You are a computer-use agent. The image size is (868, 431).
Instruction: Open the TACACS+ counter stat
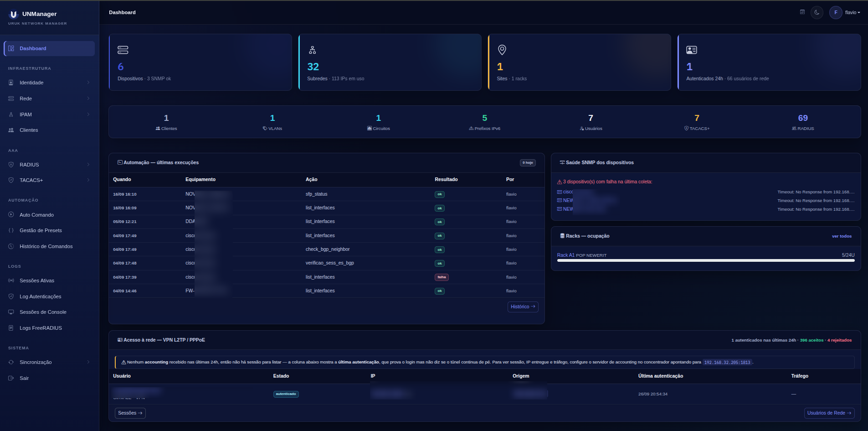(x=697, y=122)
